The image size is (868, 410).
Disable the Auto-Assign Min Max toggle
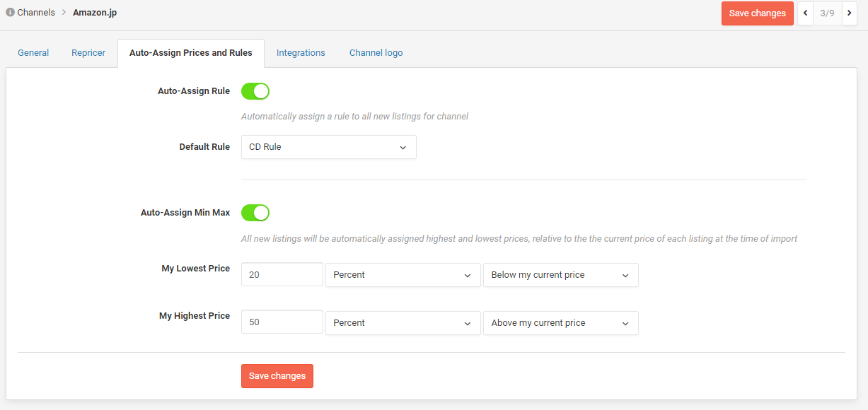(255, 213)
